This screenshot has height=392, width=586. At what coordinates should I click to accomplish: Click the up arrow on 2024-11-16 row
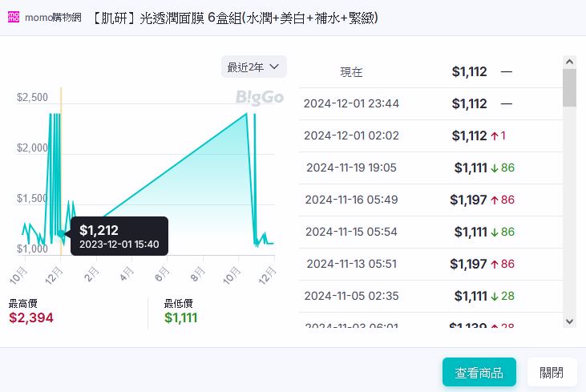point(494,200)
